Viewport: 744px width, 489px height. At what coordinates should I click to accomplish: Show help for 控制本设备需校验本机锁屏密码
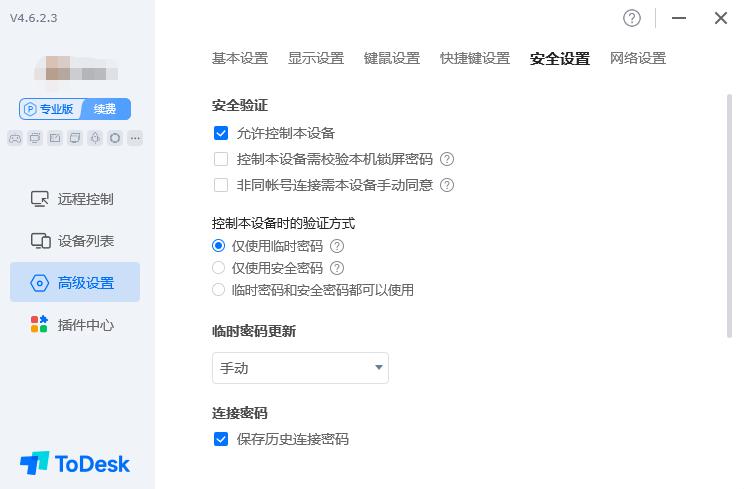[x=446, y=159]
